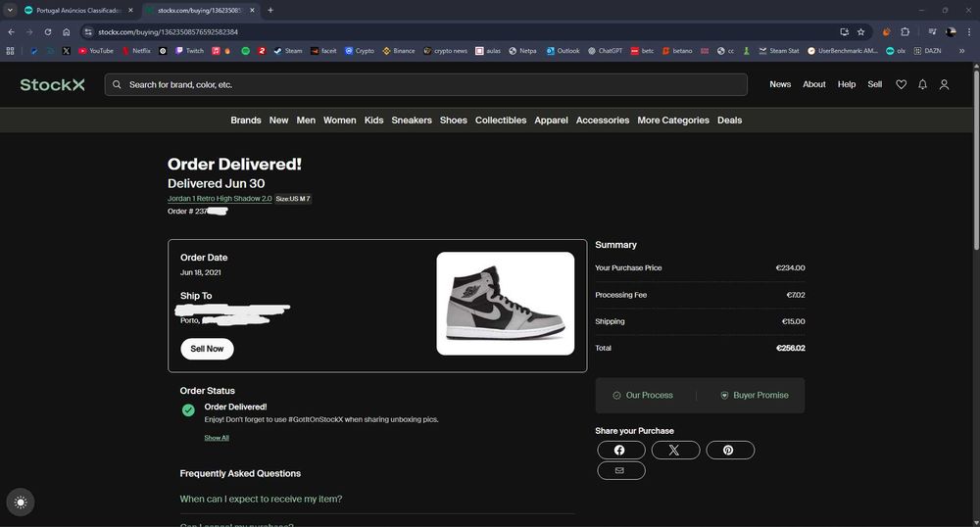Open the Men category menu
Screen dimensions: 980x527
pyautogui.click(x=306, y=120)
